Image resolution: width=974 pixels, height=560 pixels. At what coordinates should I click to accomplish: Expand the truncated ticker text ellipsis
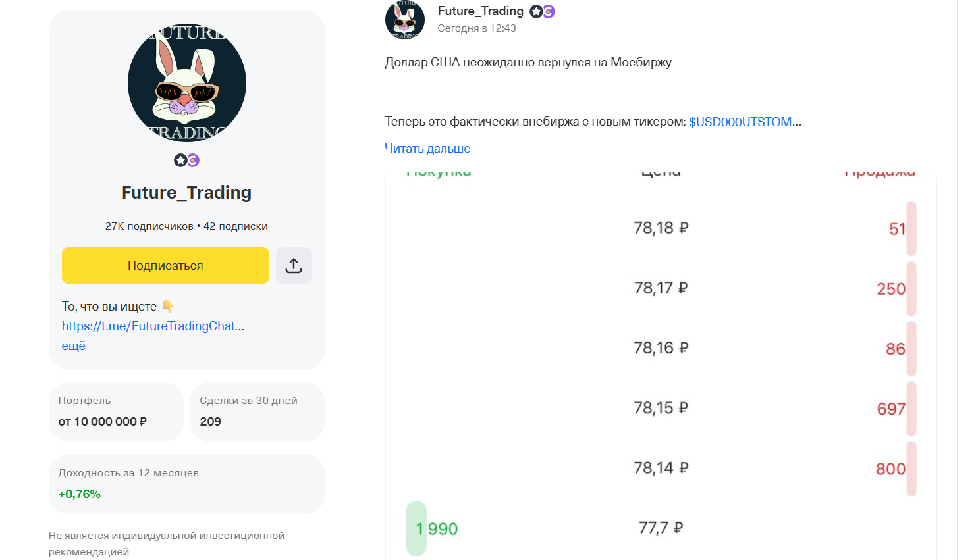tap(797, 121)
